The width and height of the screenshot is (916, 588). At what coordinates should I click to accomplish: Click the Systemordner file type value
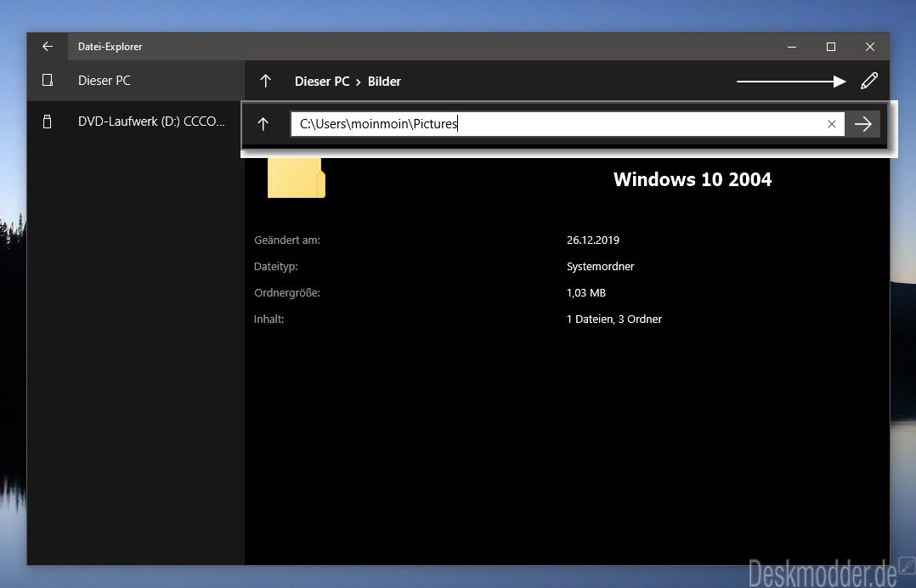pyautogui.click(x=601, y=266)
